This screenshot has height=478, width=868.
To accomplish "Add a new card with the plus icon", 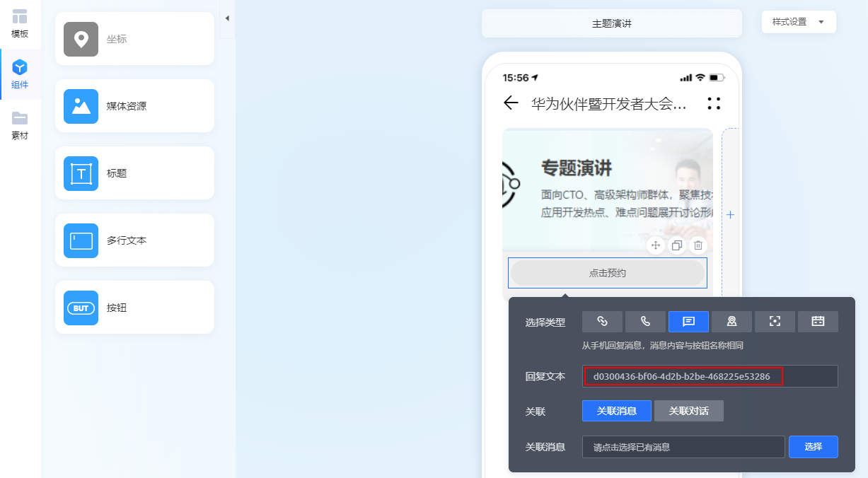I will pyautogui.click(x=731, y=215).
